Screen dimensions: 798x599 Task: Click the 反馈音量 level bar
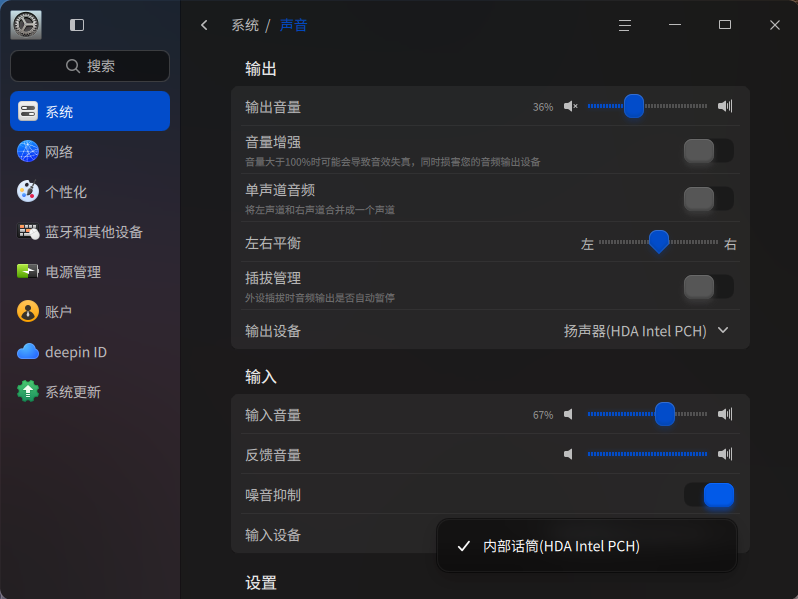coord(647,454)
